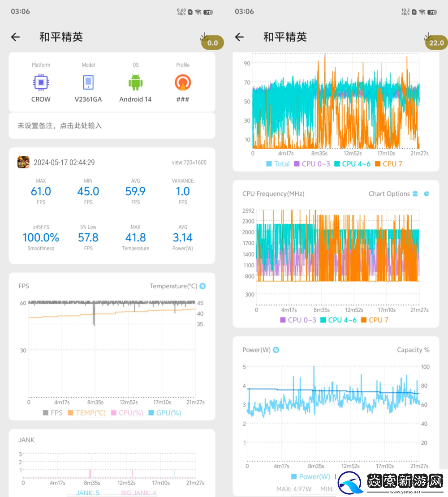
Task: Toggle the Power(W) axis switch icon
Action: pos(276,350)
